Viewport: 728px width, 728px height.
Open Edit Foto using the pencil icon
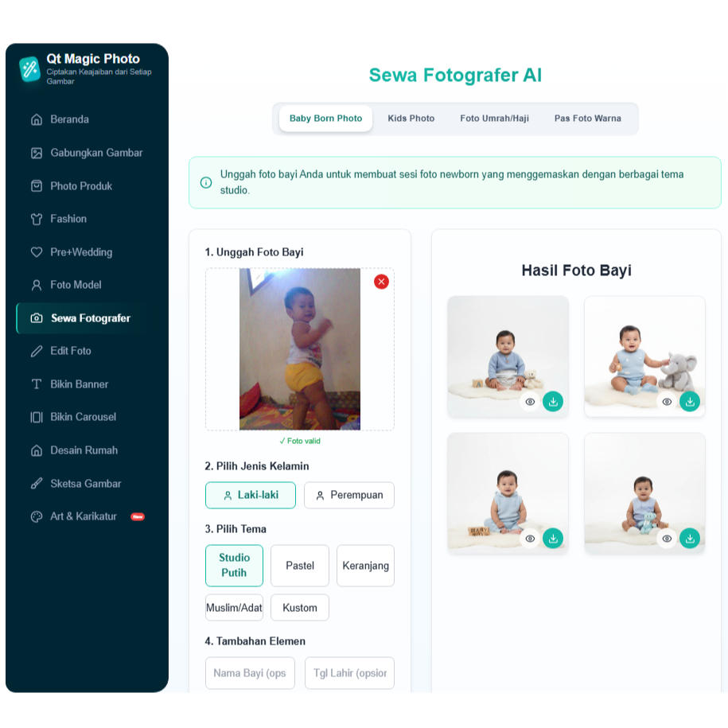37,351
